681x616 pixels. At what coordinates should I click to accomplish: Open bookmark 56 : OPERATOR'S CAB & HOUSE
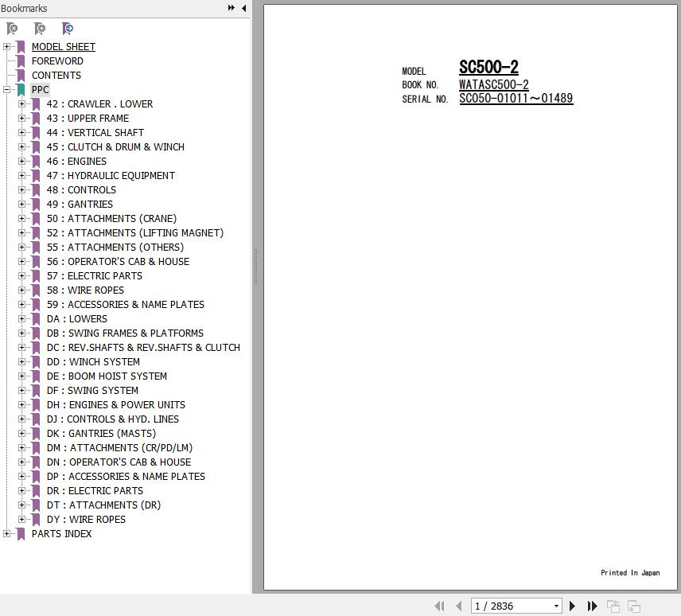click(x=118, y=262)
